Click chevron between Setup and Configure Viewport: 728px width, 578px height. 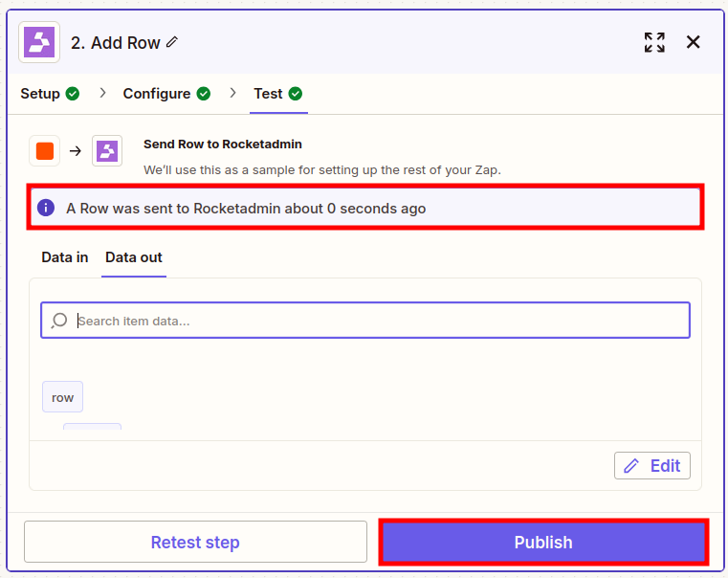point(102,93)
